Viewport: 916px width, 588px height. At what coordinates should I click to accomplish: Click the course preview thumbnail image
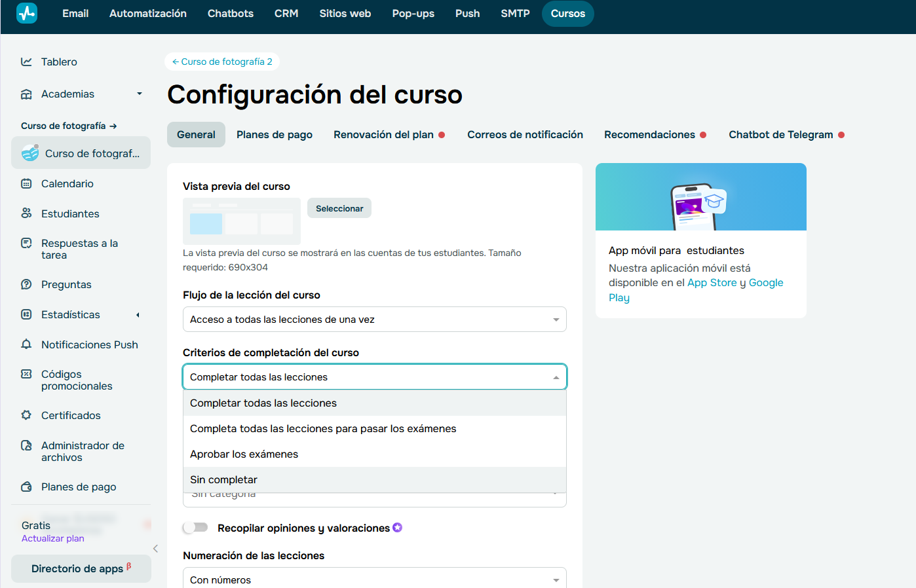[x=242, y=221]
